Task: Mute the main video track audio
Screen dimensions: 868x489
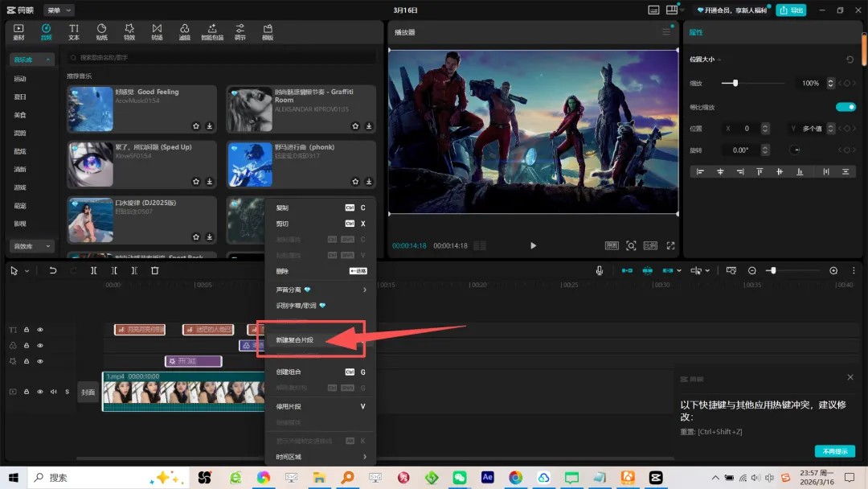Action: click(54, 392)
